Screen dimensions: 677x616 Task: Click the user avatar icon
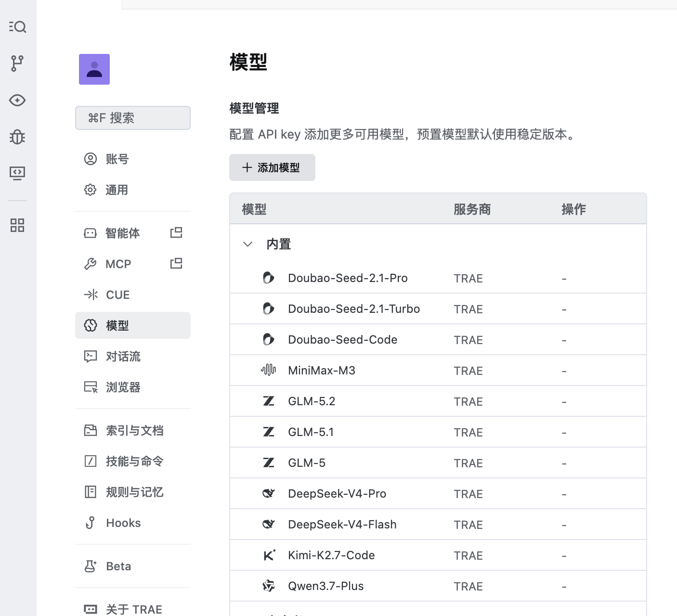[x=94, y=69]
